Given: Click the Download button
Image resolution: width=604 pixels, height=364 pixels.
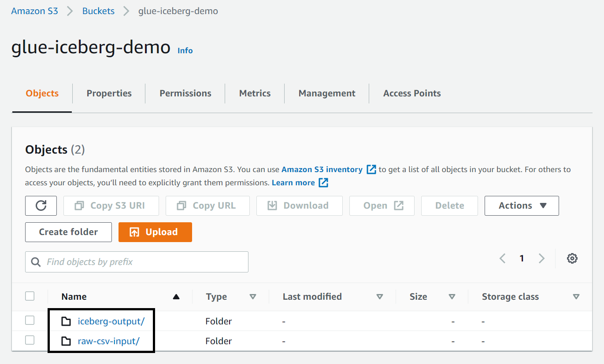Looking at the screenshot, I should (x=300, y=206).
